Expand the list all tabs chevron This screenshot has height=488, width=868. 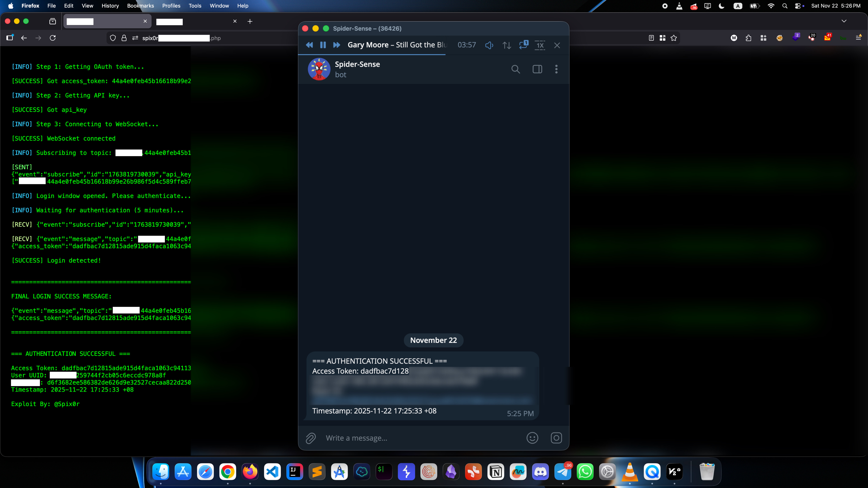pyautogui.click(x=844, y=21)
